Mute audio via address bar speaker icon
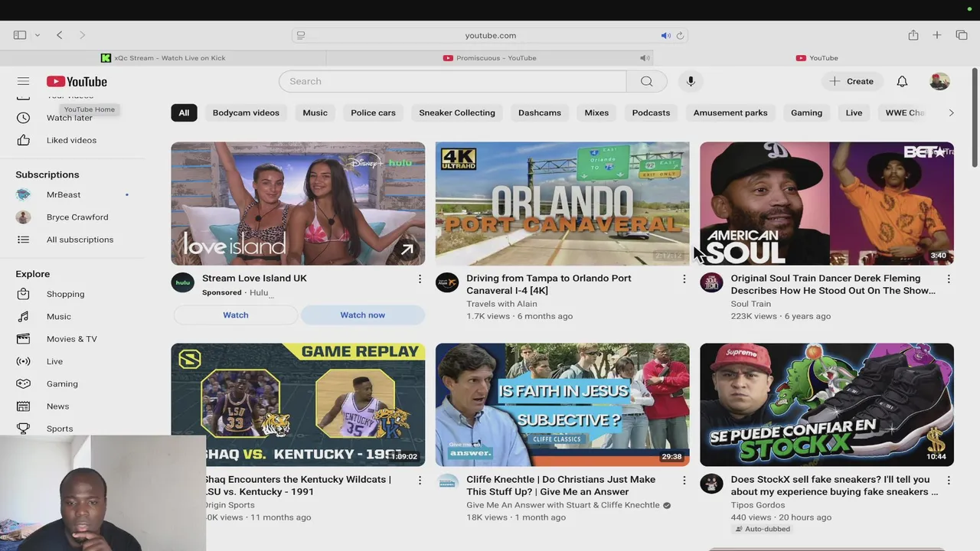 (x=665, y=35)
